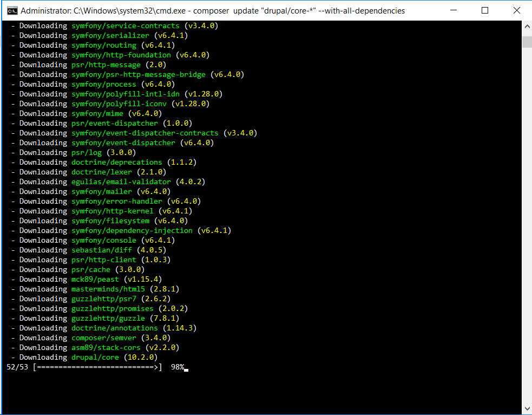Click egulias/email-validator package name
Image resolution: width=532 pixels, height=415 pixels.
[x=121, y=182]
